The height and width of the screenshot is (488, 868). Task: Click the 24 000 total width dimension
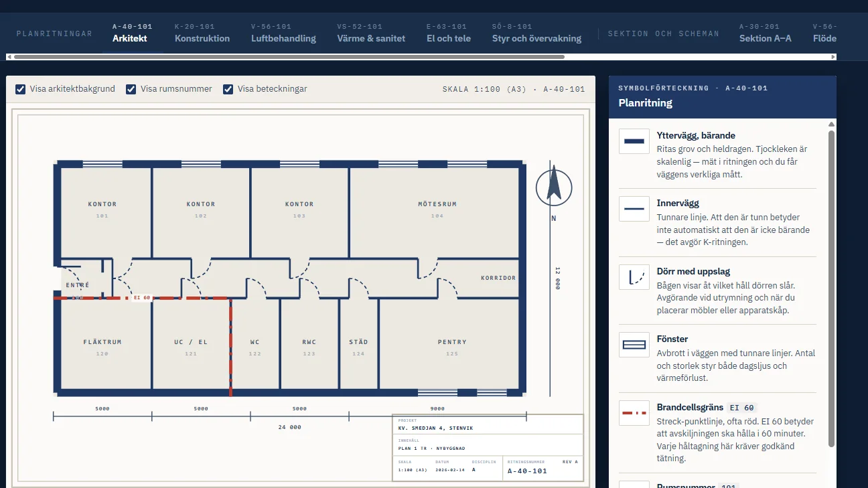(x=289, y=427)
